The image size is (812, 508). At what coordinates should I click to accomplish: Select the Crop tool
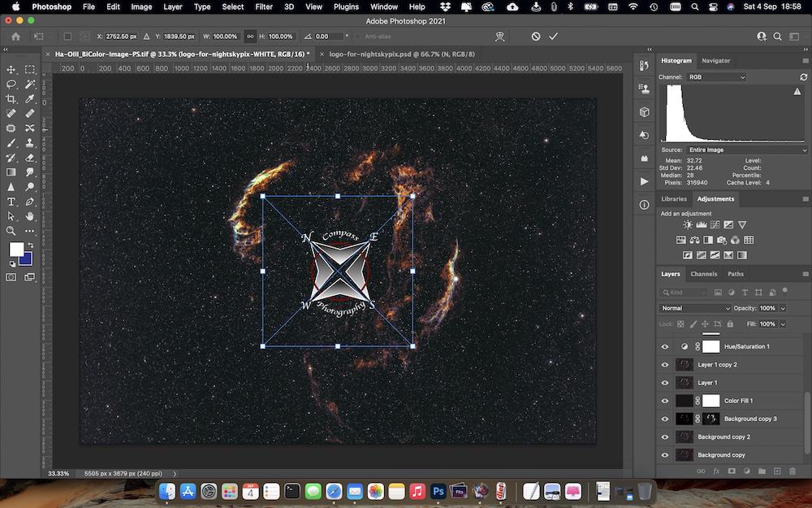point(11,98)
